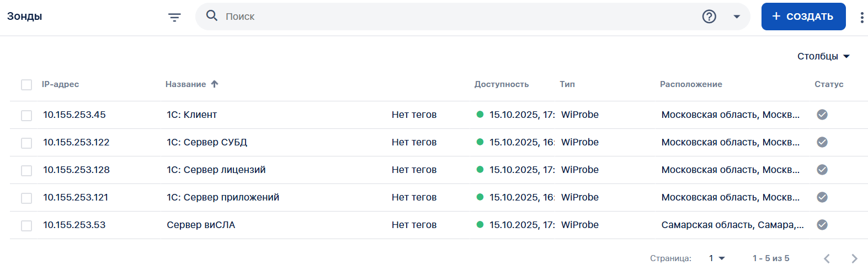
Task: Click the magnifier search icon
Action: click(212, 16)
